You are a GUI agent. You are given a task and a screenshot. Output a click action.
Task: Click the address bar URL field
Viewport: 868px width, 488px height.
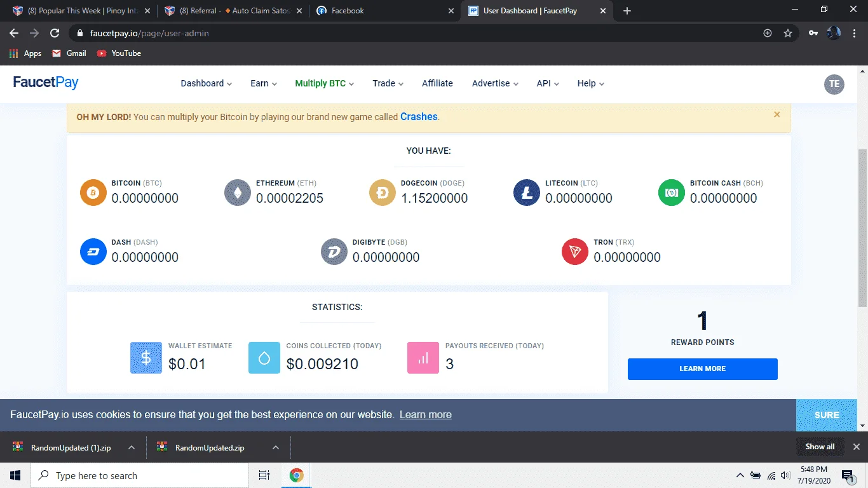pos(419,33)
